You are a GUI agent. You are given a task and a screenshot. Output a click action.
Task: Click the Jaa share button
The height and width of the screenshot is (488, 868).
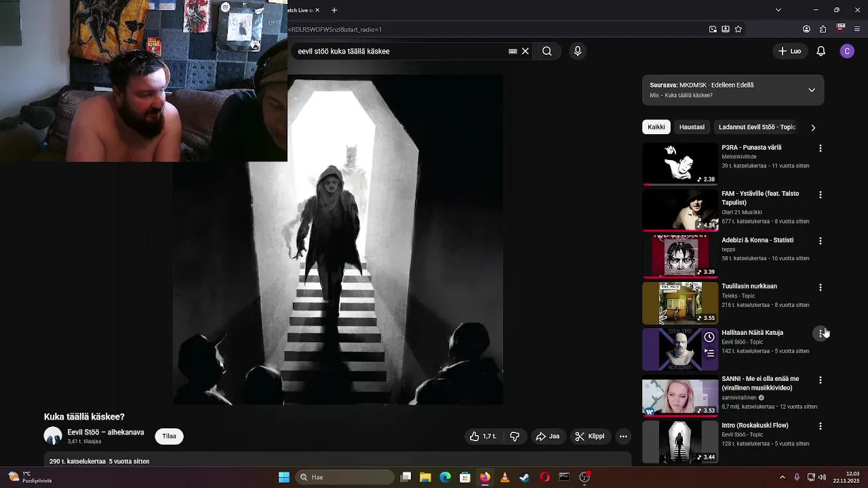[x=548, y=436]
